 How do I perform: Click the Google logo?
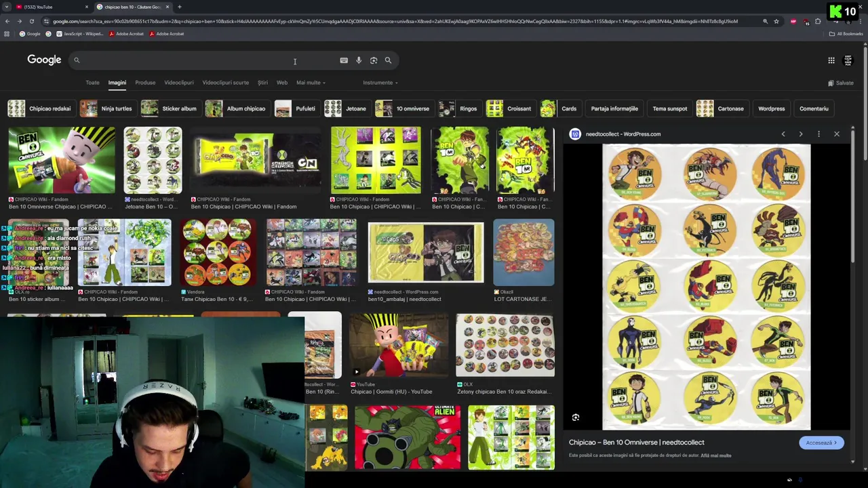click(x=44, y=60)
